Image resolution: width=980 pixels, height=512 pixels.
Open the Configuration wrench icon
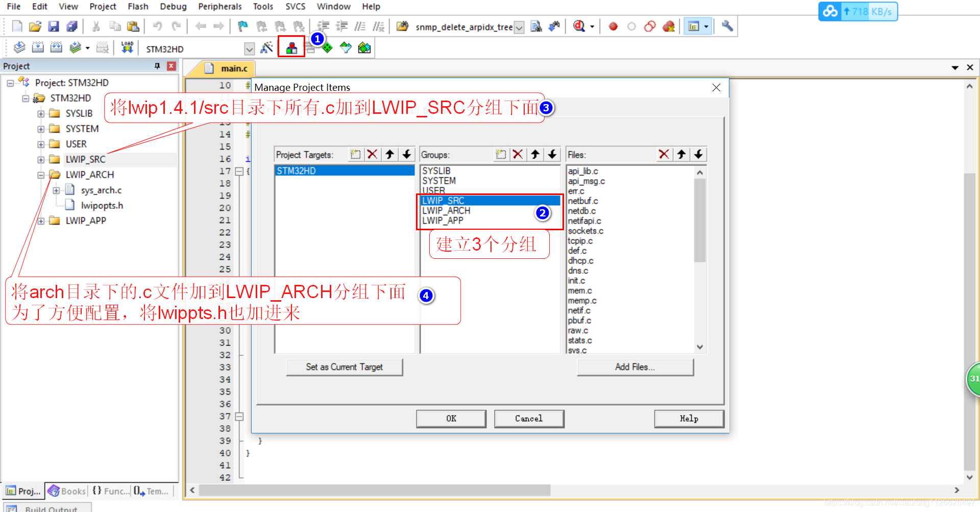pyautogui.click(x=727, y=27)
